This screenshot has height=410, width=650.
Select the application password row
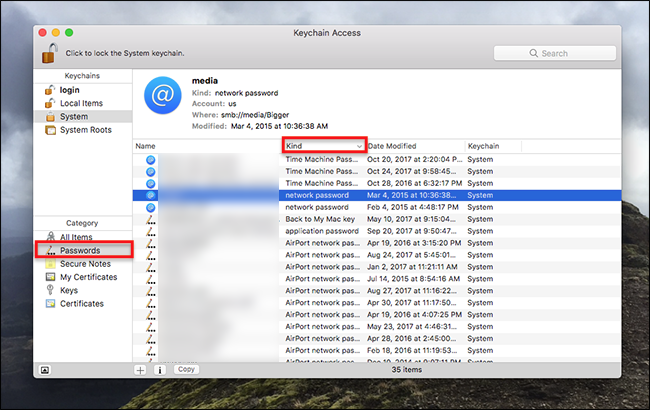tap(377, 231)
